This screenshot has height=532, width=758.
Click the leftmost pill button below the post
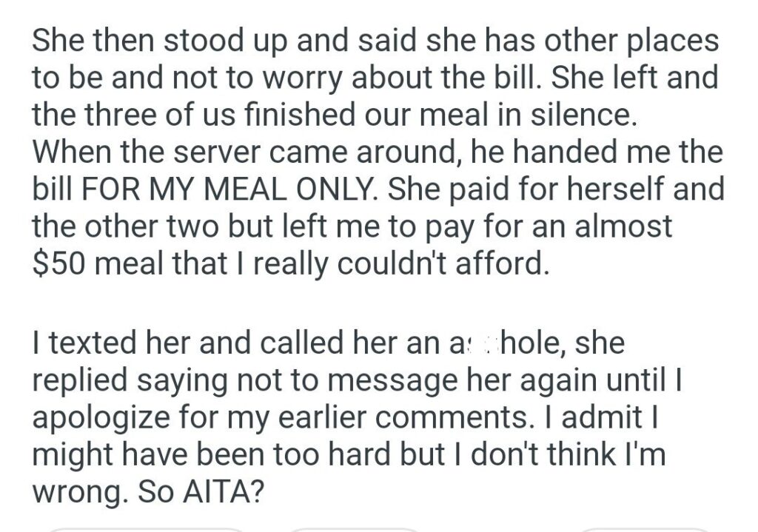click(144, 528)
